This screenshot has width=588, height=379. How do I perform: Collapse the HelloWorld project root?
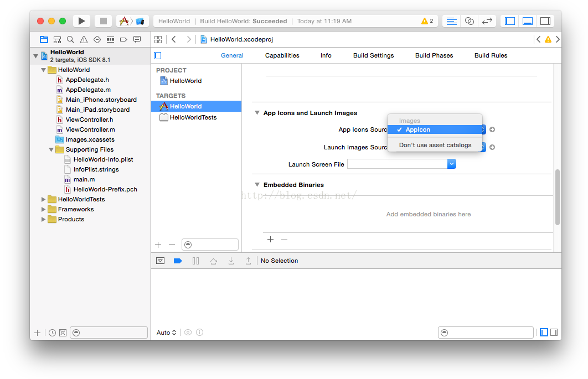[35, 56]
